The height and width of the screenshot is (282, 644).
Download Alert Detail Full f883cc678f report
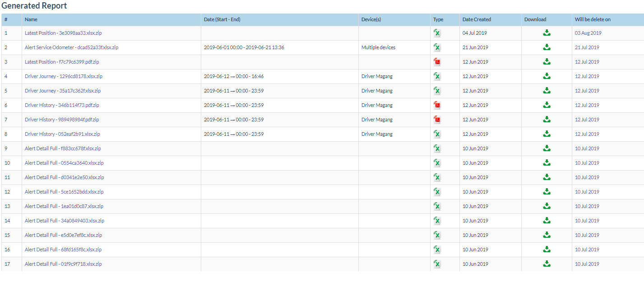[547, 148]
